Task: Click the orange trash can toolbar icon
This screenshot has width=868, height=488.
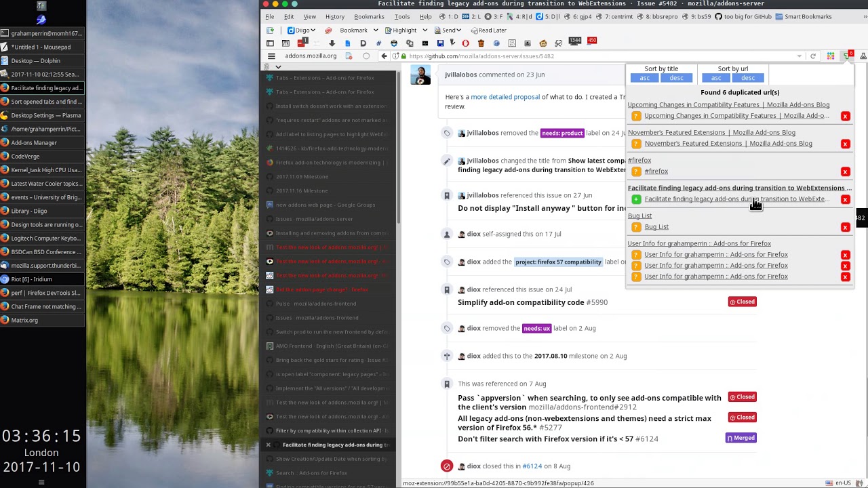Action: tap(481, 43)
